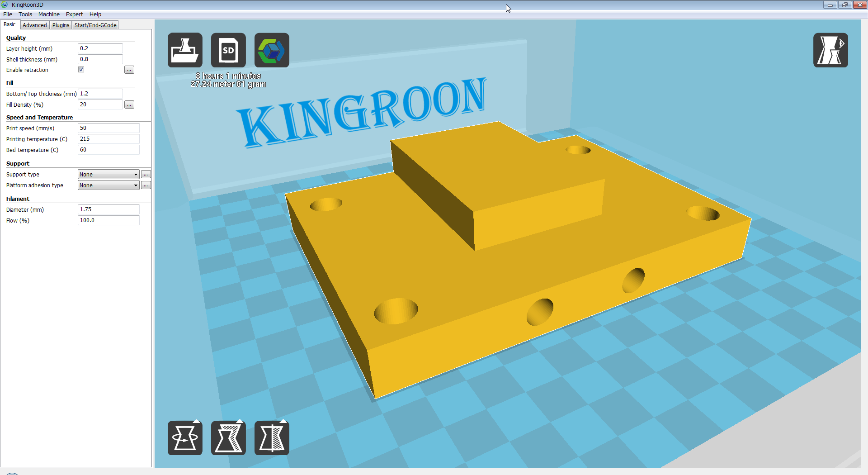868x475 pixels.
Task: Click the '8 hours 1 minutes' print time text
Action: tap(228, 76)
